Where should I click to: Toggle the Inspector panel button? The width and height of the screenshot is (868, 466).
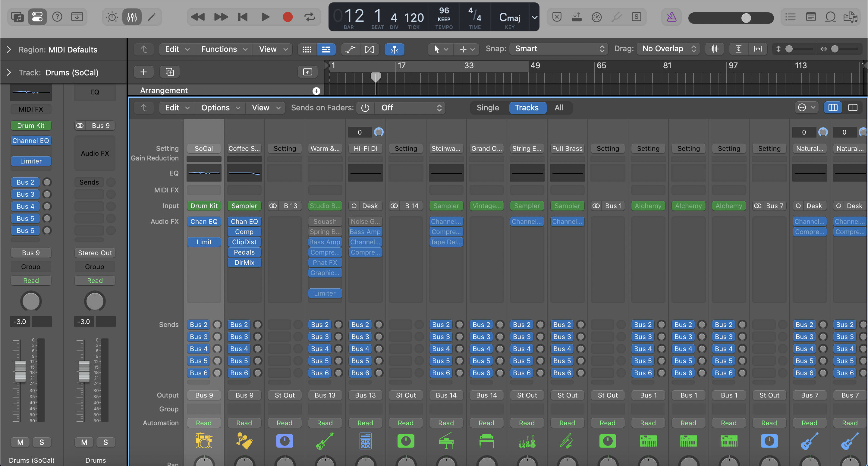coord(37,17)
